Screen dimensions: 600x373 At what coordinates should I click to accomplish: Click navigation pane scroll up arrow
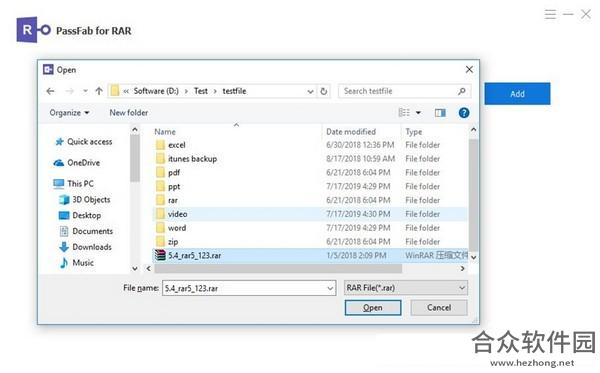[135, 130]
